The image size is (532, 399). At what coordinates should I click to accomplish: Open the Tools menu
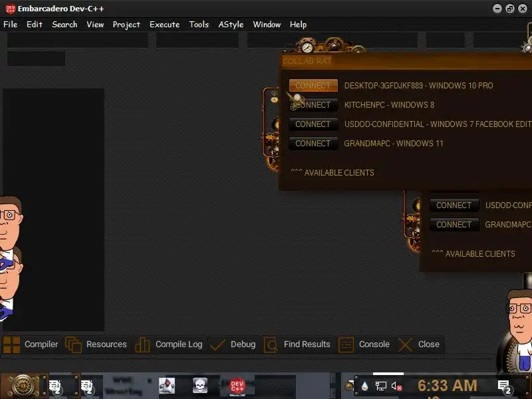tap(199, 25)
